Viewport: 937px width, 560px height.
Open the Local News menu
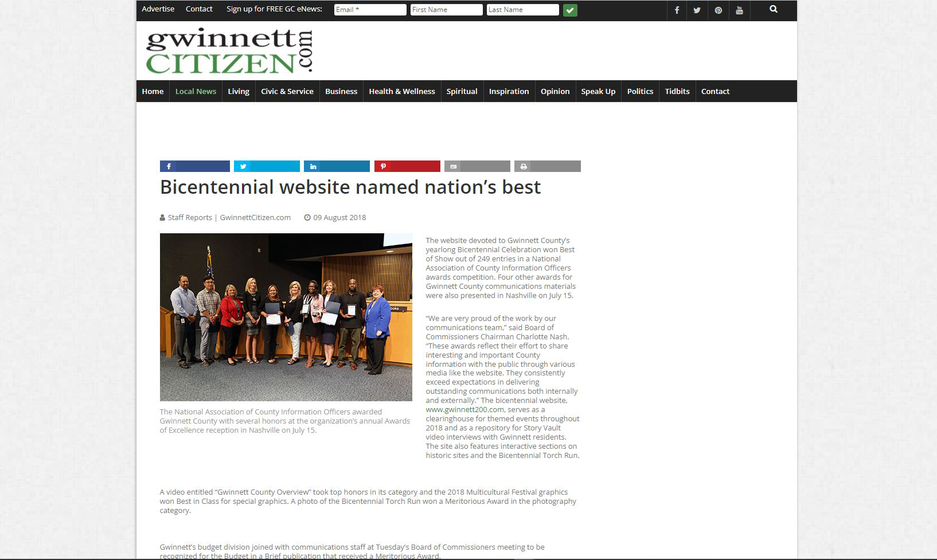[x=196, y=91]
